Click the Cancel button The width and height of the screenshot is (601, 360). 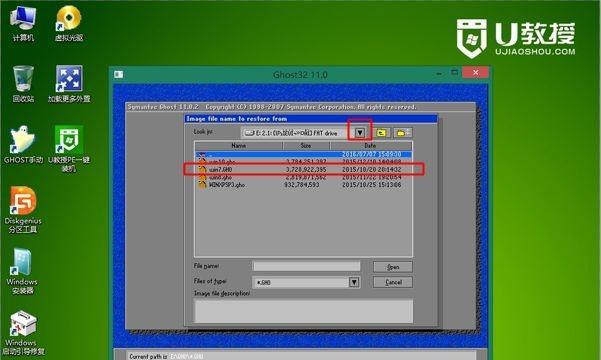point(393,282)
